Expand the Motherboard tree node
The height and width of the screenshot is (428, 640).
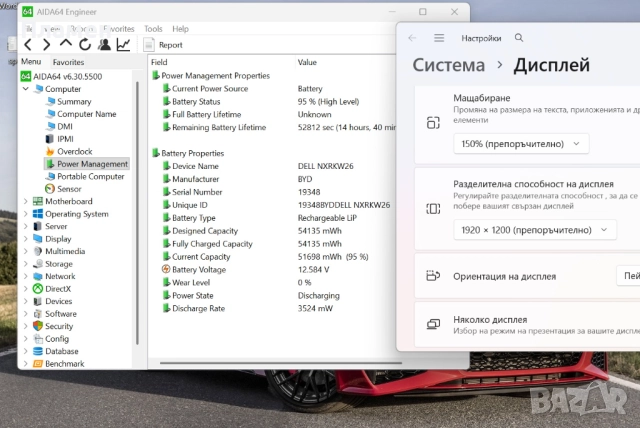tap(25, 201)
